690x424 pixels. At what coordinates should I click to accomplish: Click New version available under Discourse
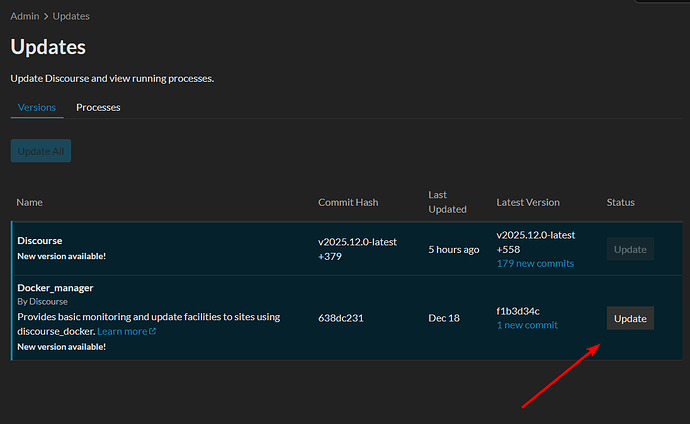coord(62,256)
